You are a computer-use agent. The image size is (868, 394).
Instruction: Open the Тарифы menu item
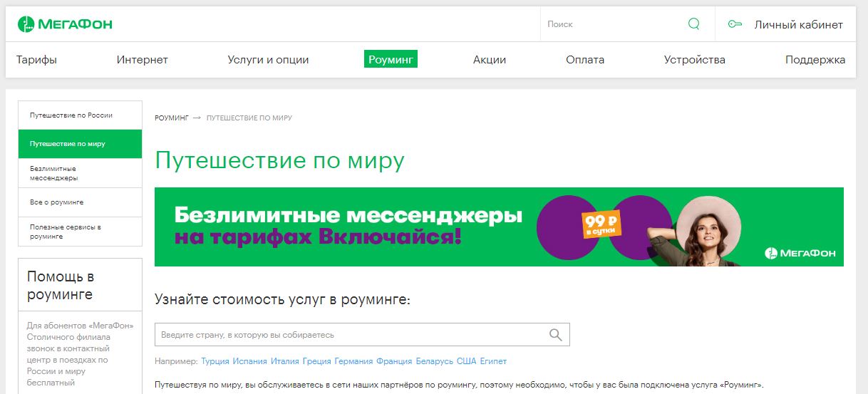pos(36,60)
